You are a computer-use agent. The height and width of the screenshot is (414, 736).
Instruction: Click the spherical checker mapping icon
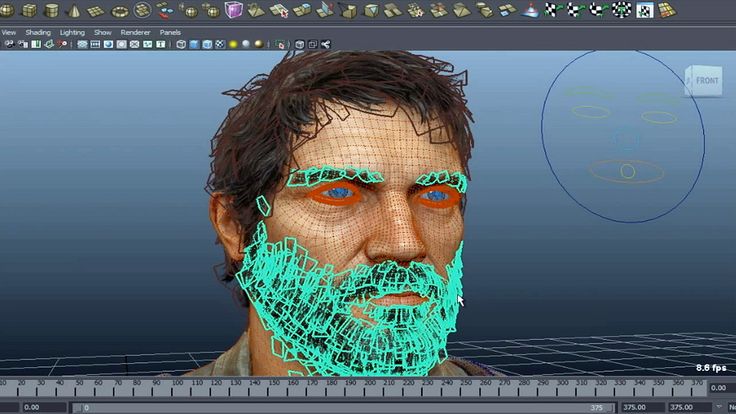(622, 10)
